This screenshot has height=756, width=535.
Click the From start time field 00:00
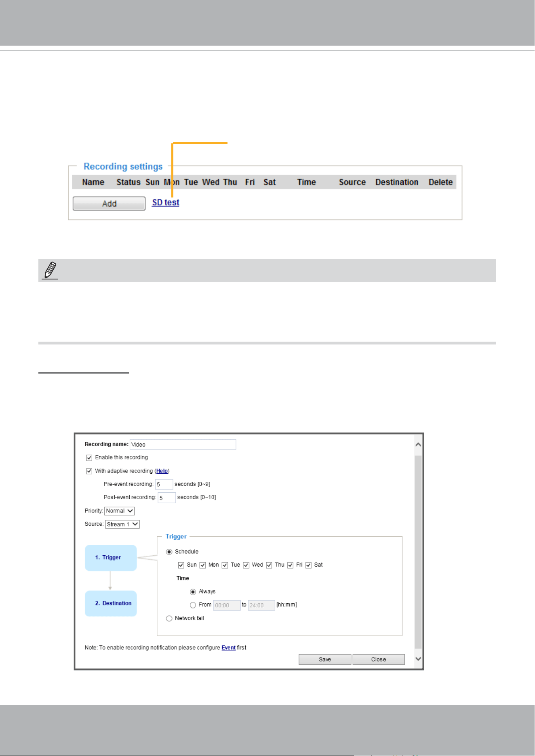tap(227, 605)
